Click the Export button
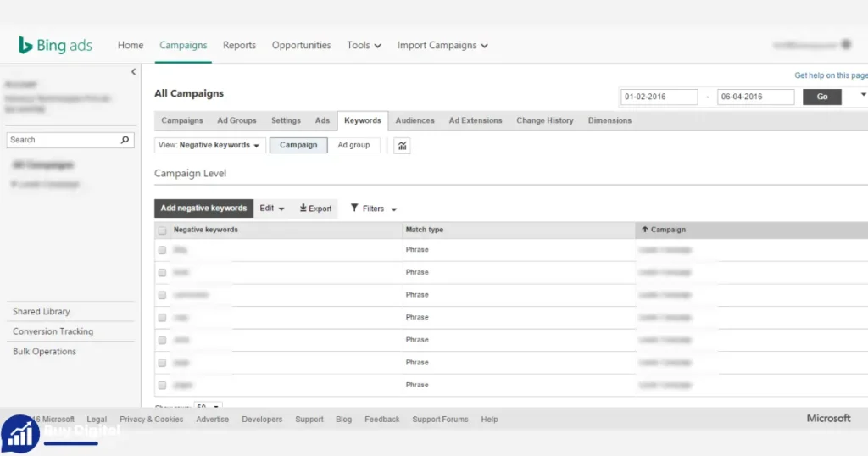The height and width of the screenshot is (456, 868). tap(315, 208)
